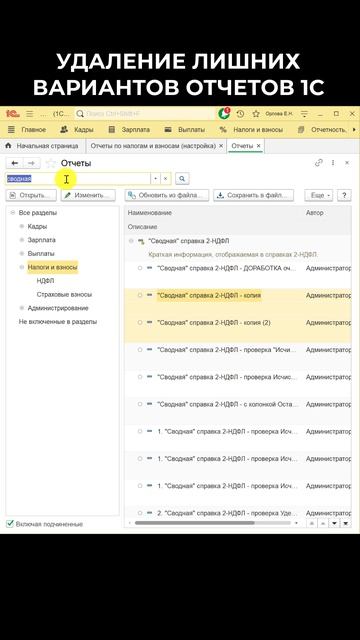This screenshot has width=360, height=640.
Task: Jump to list top with first-arrow button
Action: 311,523
